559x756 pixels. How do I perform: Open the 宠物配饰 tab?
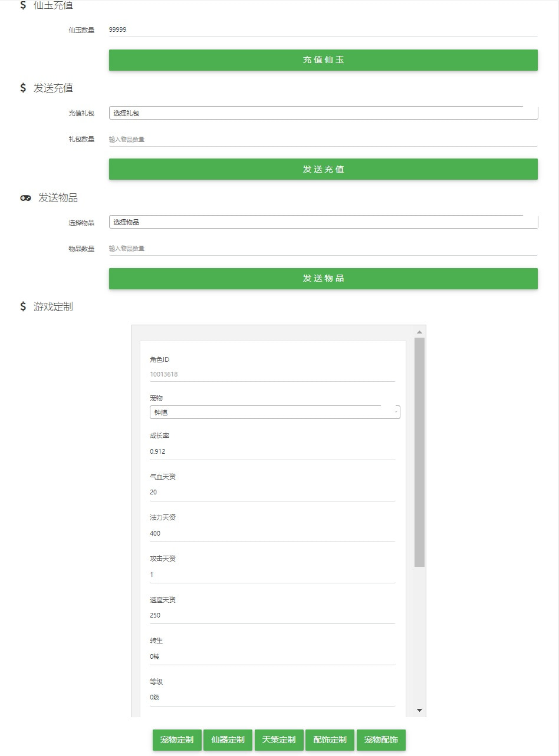pos(381,740)
